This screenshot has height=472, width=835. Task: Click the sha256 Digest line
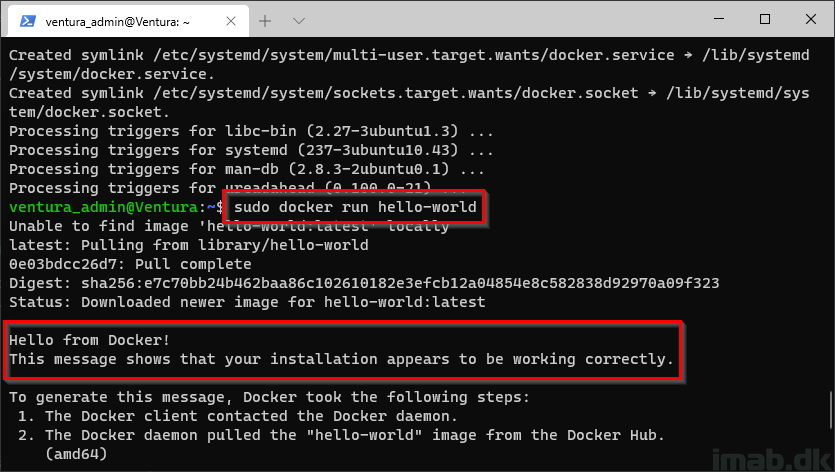[x=364, y=283]
